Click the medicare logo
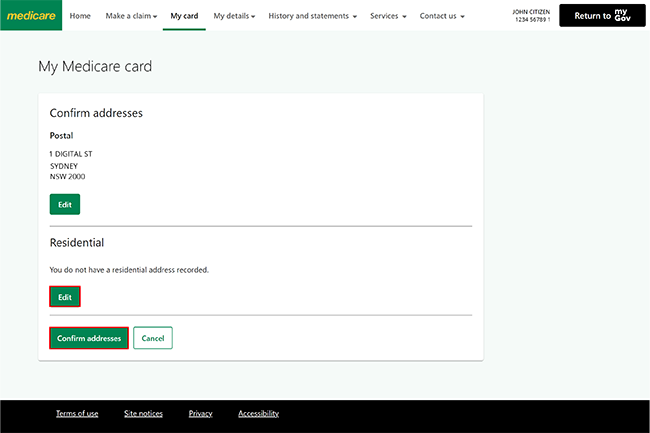Screen dimensions: 650x433 click(31, 15)
